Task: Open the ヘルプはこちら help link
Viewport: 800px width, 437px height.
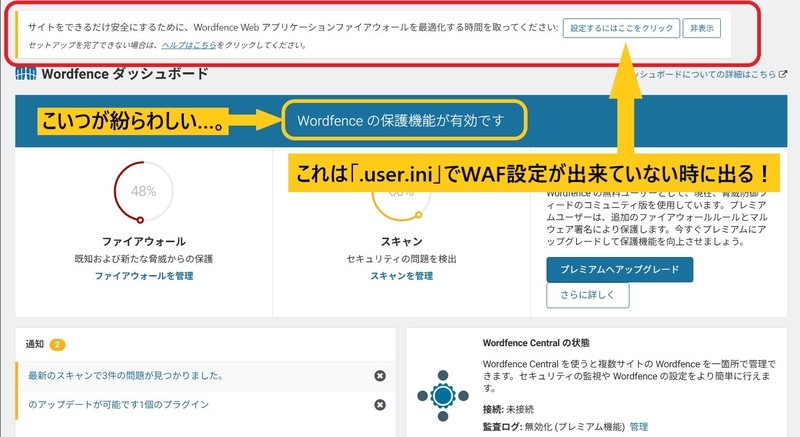Action: pos(189,45)
